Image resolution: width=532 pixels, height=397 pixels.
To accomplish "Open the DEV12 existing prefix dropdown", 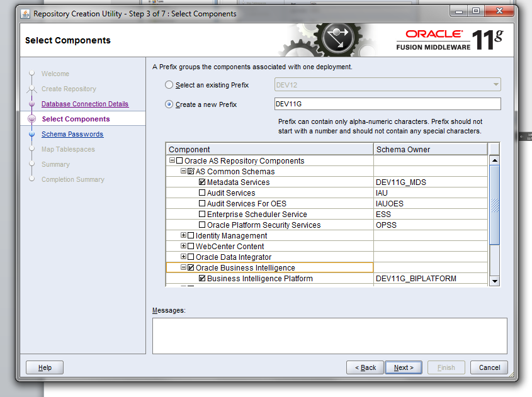I will tap(387, 85).
